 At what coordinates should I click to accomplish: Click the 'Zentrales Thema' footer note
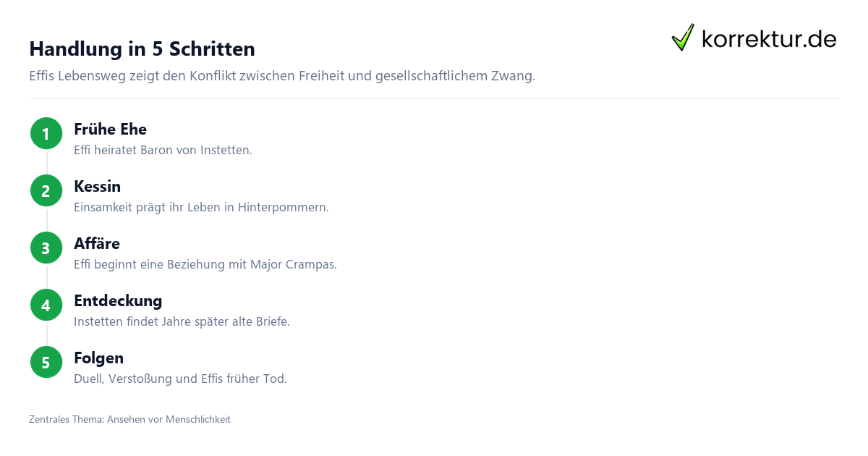pos(129,419)
